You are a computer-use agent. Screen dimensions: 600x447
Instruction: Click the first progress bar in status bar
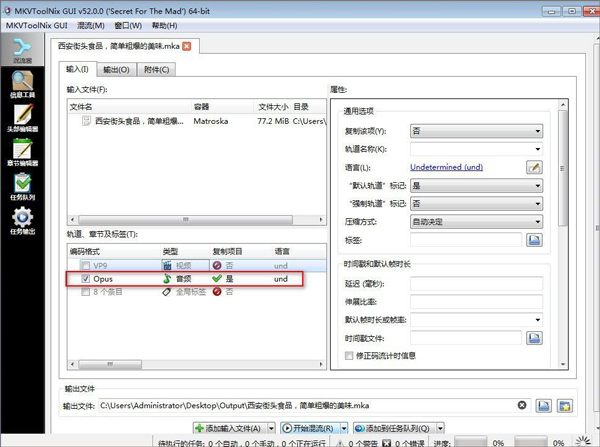tap(470, 442)
